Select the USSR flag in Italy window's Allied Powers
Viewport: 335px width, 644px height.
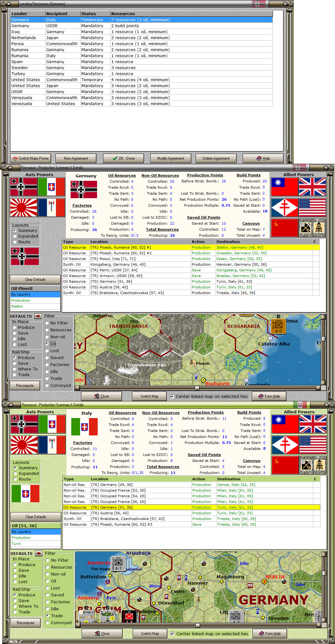(x=285, y=465)
